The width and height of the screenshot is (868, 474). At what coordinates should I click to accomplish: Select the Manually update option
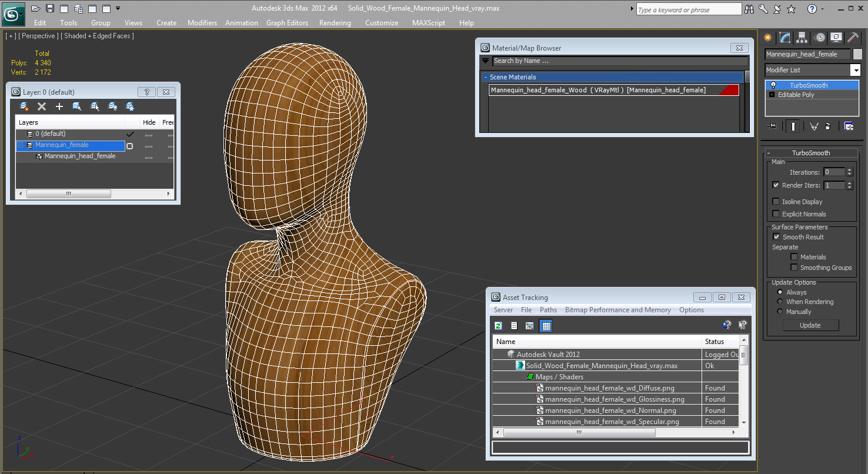point(780,312)
